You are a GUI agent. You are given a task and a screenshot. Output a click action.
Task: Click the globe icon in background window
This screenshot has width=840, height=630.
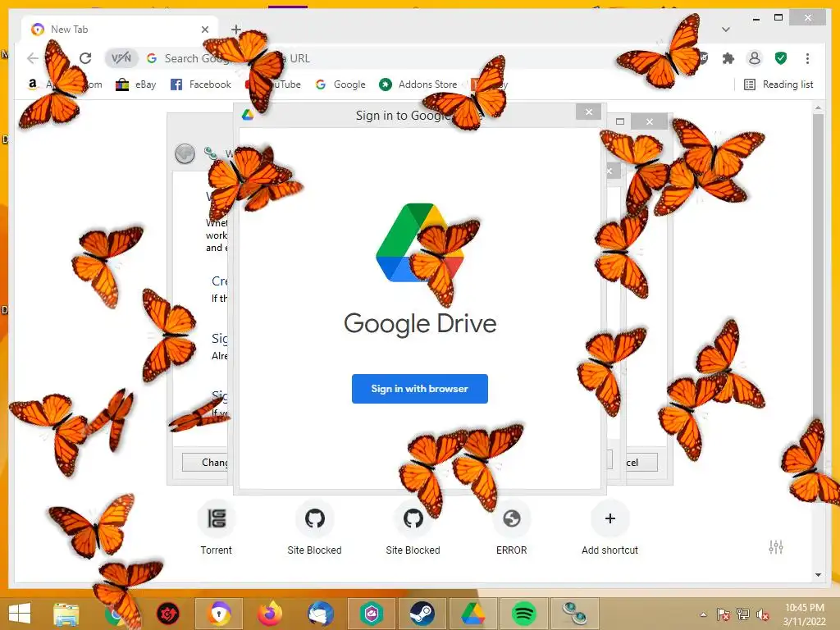pos(185,153)
